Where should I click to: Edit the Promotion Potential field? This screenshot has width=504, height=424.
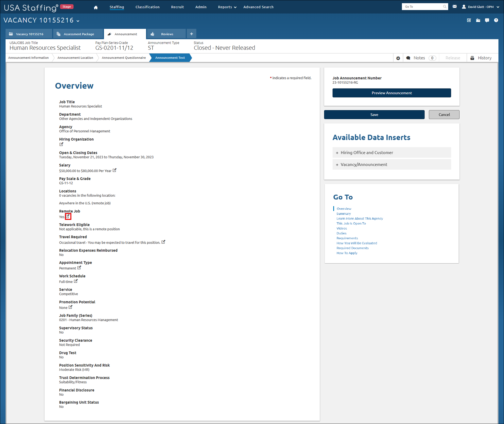click(70, 307)
